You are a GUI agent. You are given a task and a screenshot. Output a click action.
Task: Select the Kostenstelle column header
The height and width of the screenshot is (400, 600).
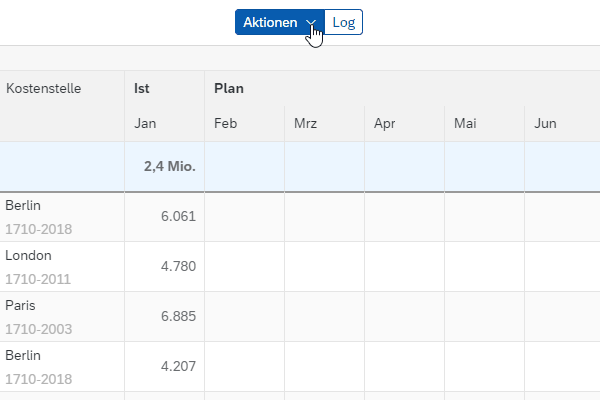[x=44, y=88]
